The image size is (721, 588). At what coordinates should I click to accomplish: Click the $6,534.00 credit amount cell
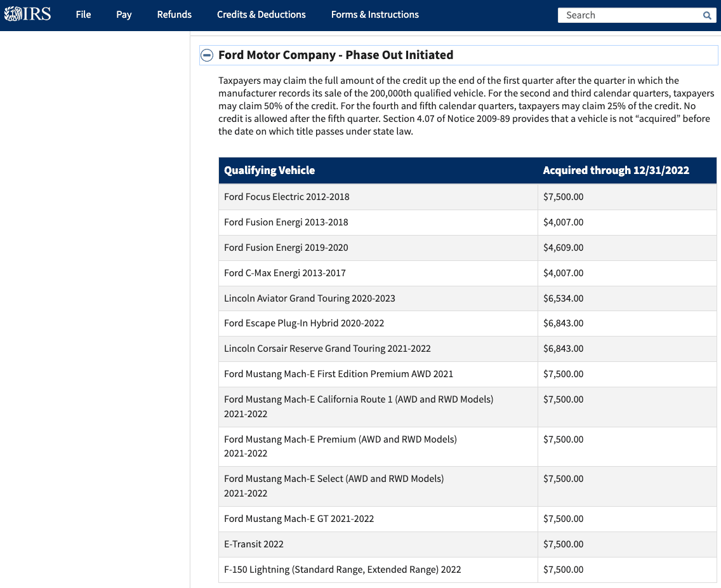pyautogui.click(x=563, y=298)
